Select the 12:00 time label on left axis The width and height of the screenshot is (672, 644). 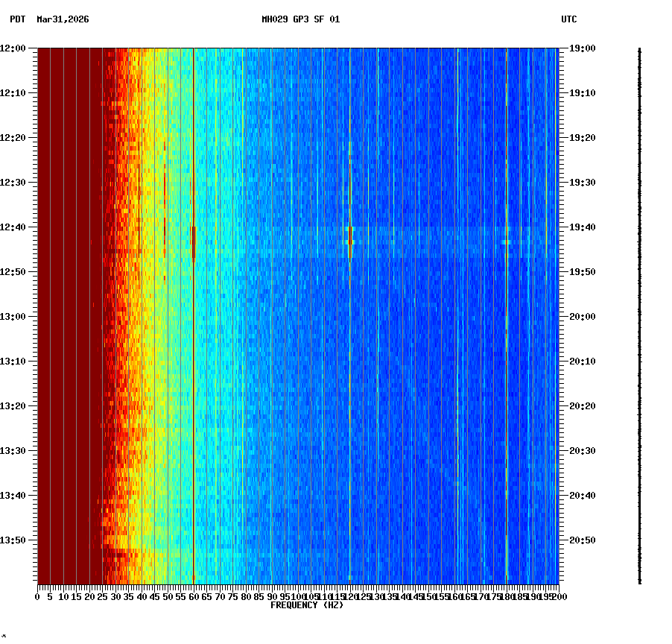(14, 48)
